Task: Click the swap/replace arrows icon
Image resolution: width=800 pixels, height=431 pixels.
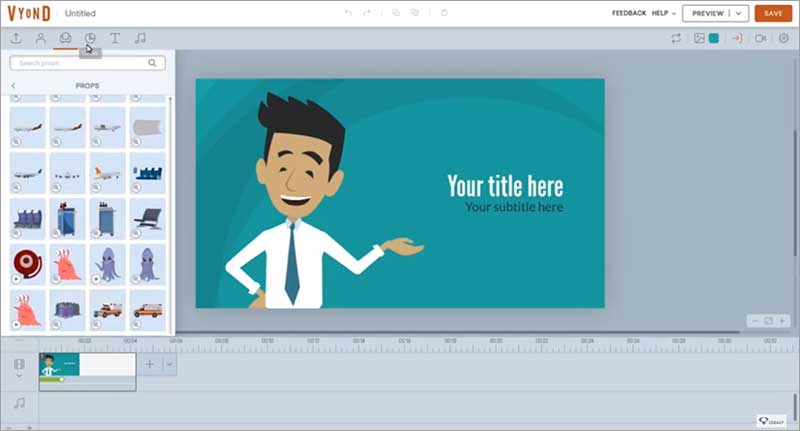Action: (676, 38)
